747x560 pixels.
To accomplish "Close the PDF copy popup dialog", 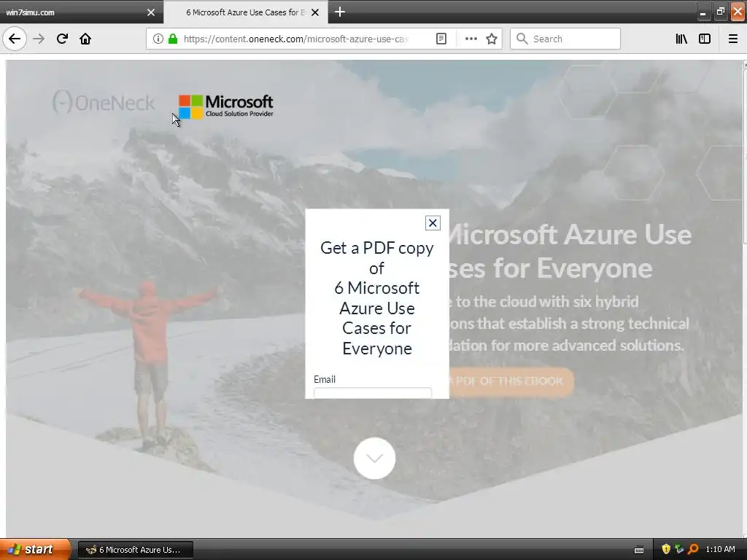I will 433,223.
